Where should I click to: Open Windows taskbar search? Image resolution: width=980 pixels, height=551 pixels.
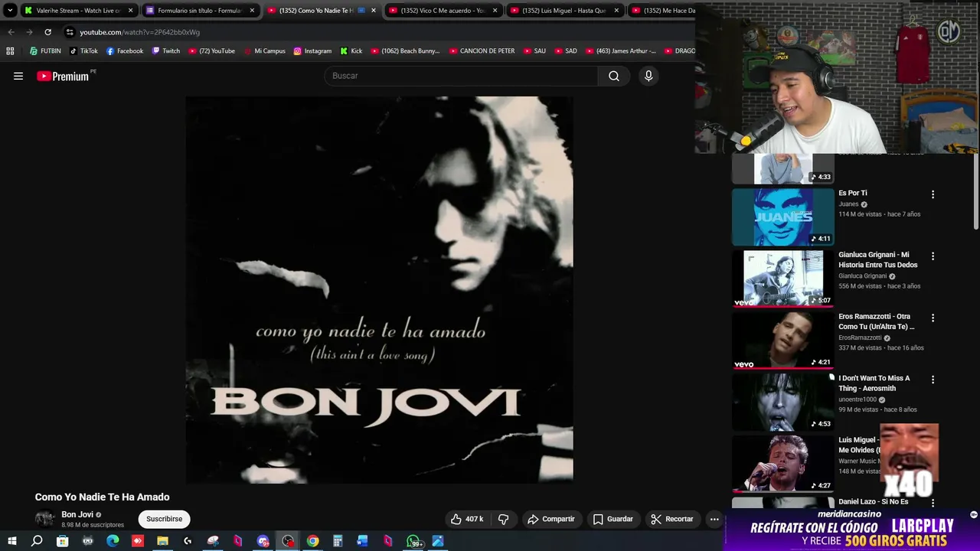37,541
